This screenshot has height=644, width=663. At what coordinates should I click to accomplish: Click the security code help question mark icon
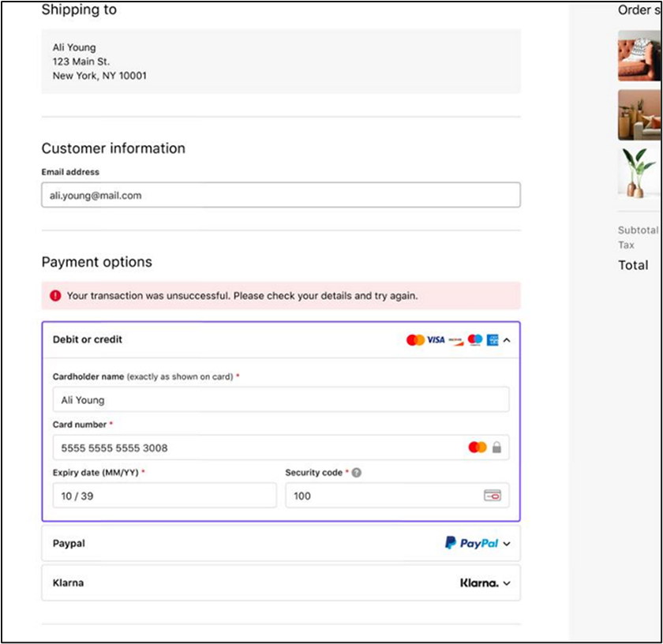(x=357, y=473)
